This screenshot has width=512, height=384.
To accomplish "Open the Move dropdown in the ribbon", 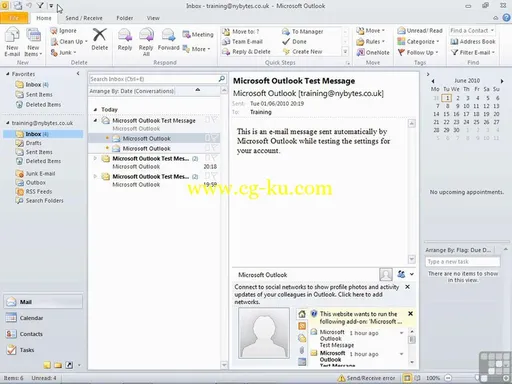I will (370, 31).
